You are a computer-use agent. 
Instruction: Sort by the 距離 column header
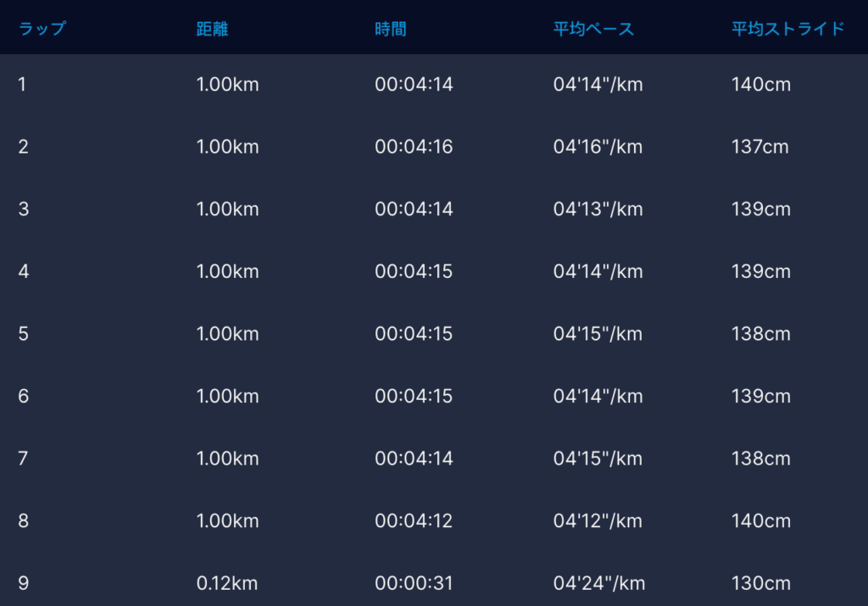coord(212,29)
